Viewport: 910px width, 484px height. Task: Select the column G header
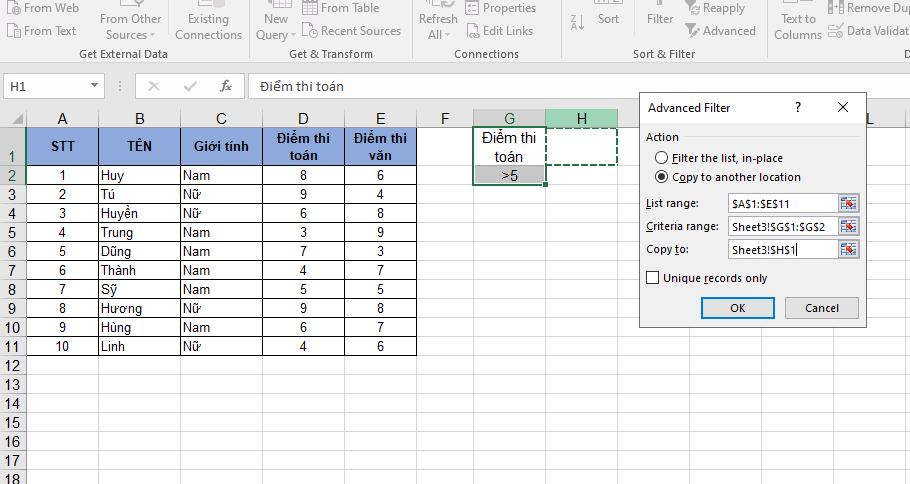(x=509, y=118)
